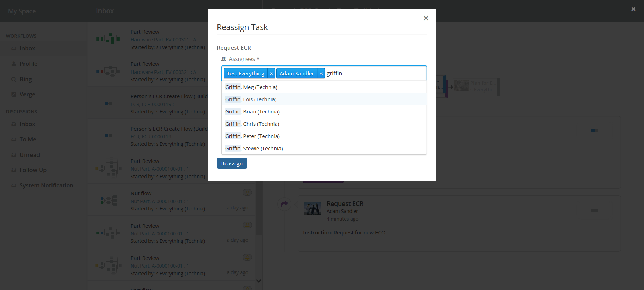Viewport: 644px width, 290px height.
Task: Remove the Test Everything assignee tag
Action: tap(271, 74)
